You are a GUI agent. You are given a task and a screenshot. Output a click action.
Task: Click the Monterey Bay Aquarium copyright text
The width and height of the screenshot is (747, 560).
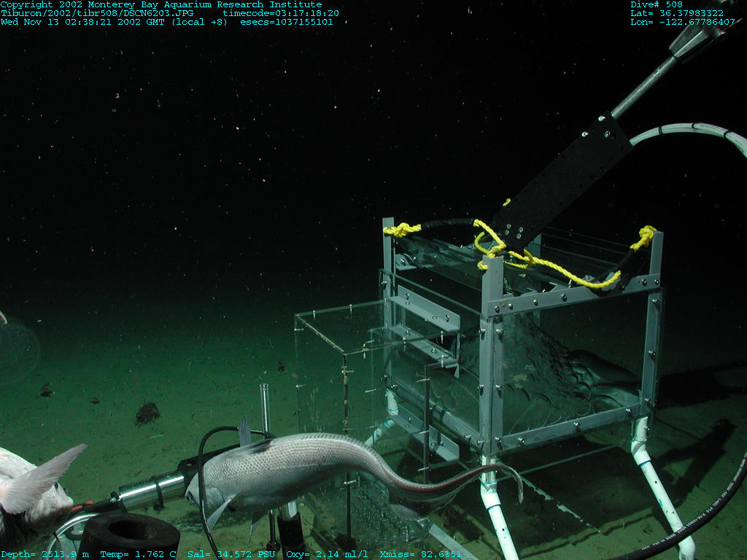point(160,4)
